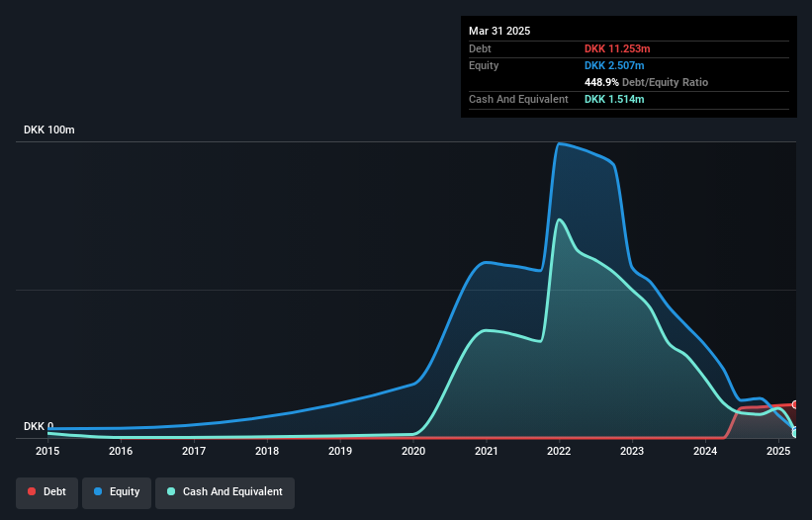Screen dimensions: 812x520
Task: Toggle the Equity series legend button
Action: click(117, 492)
